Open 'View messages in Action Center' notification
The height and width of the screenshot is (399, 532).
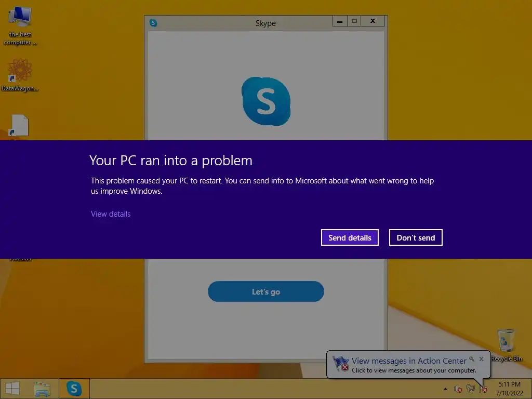click(408, 361)
